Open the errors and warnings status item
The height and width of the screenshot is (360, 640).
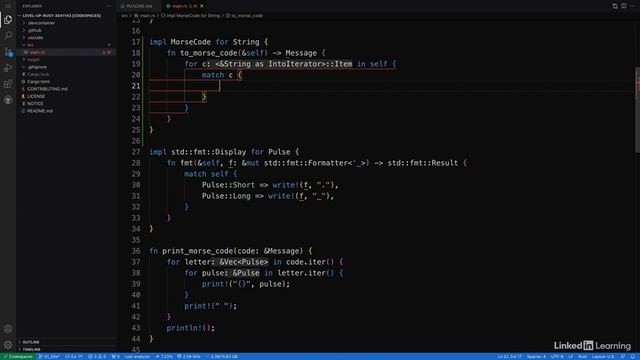(x=97, y=357)
